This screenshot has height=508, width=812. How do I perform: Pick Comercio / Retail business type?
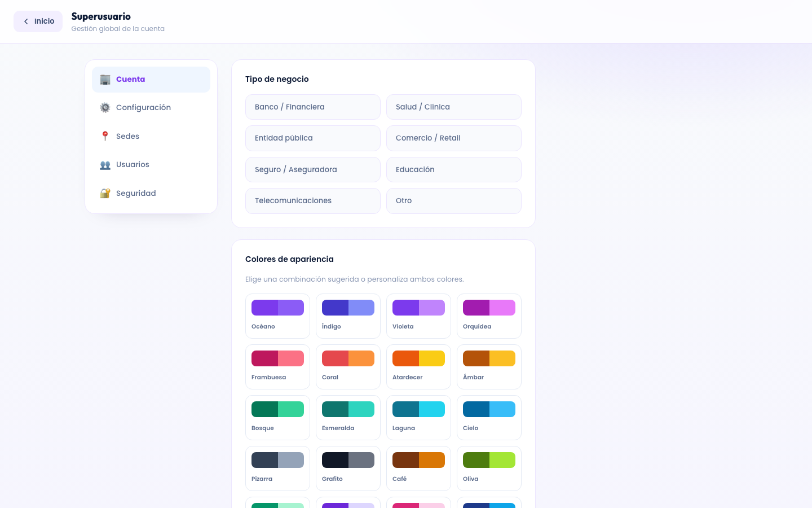point(454,138)
